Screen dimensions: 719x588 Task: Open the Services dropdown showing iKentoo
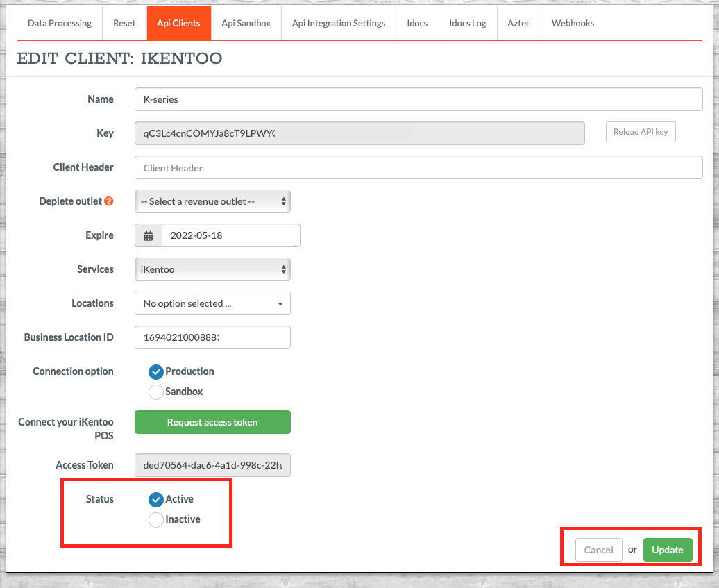pos(212,269)
